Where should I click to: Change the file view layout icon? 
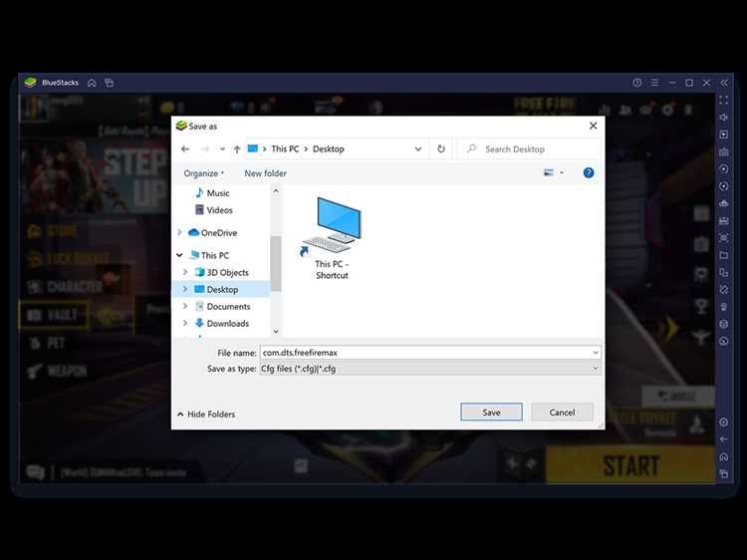pos(549,172)
